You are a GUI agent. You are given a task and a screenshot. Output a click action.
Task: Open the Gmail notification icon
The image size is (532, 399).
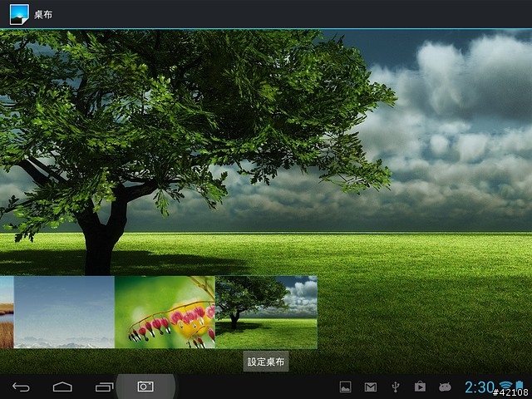pyautogui.click(x=371, y=387)
